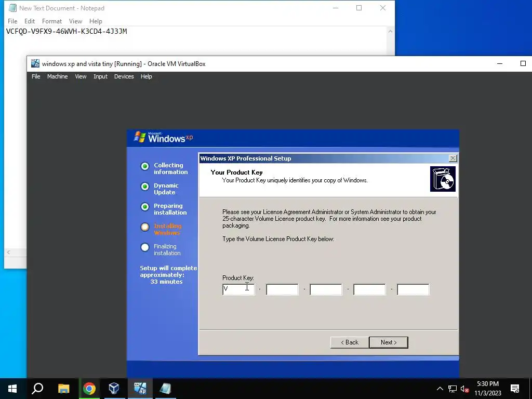532x399 pixels.
Task: Open VirtualBox Machine menu
Action: [x=57, y=76]
